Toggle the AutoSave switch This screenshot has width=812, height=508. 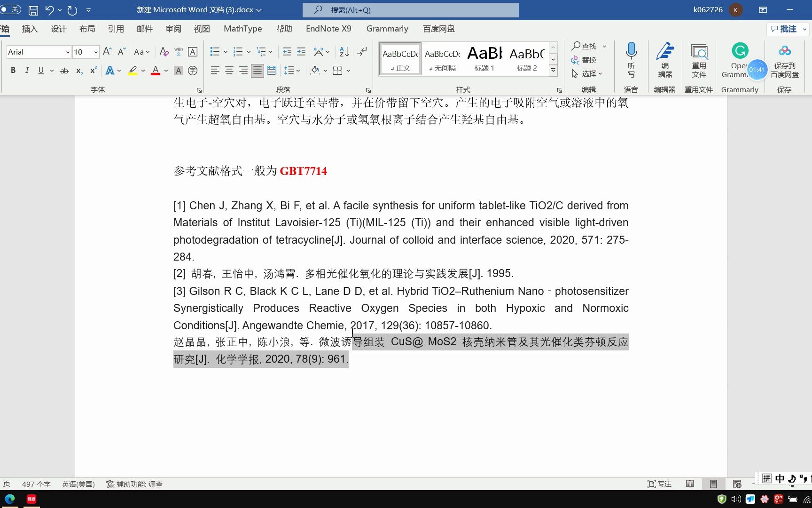tap(10, 9)
